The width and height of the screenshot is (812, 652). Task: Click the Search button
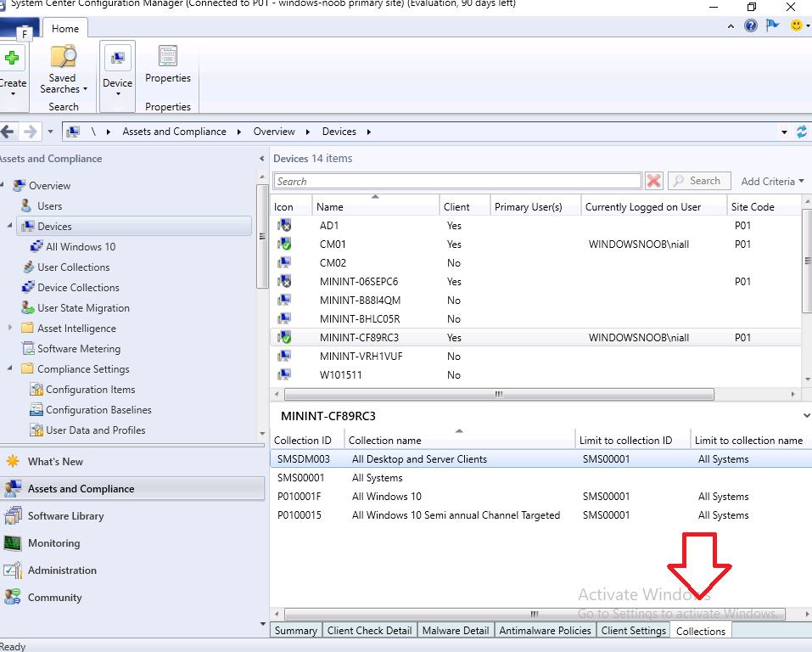(x=699, y=181)
